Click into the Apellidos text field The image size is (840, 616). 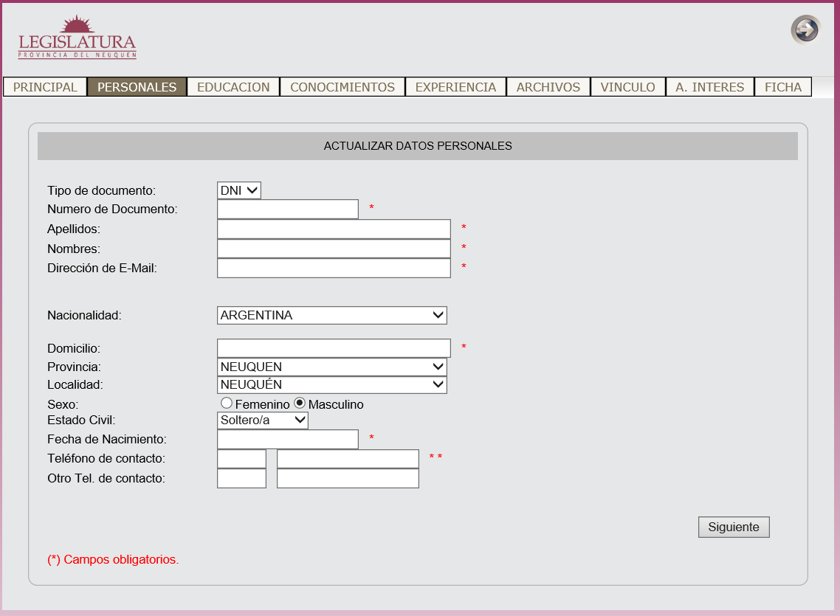(334, 229)
